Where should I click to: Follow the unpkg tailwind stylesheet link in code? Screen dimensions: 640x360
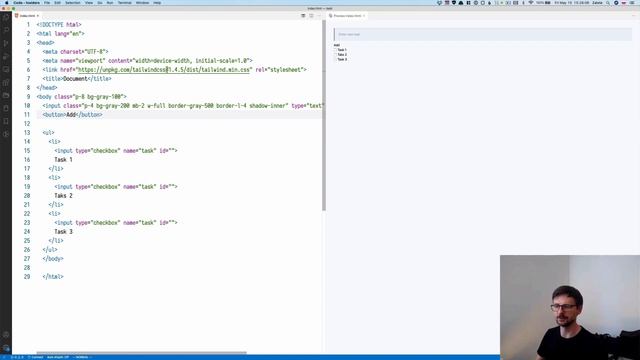pos(164,70)
